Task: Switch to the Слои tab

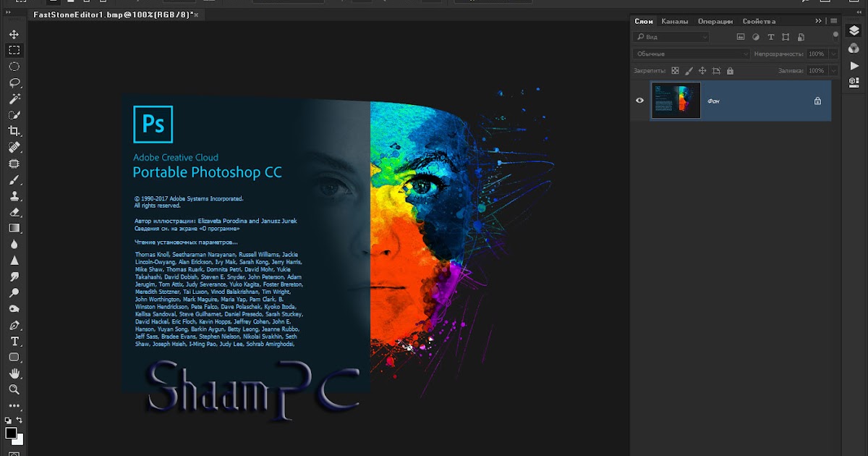Action: click(644, 21)
